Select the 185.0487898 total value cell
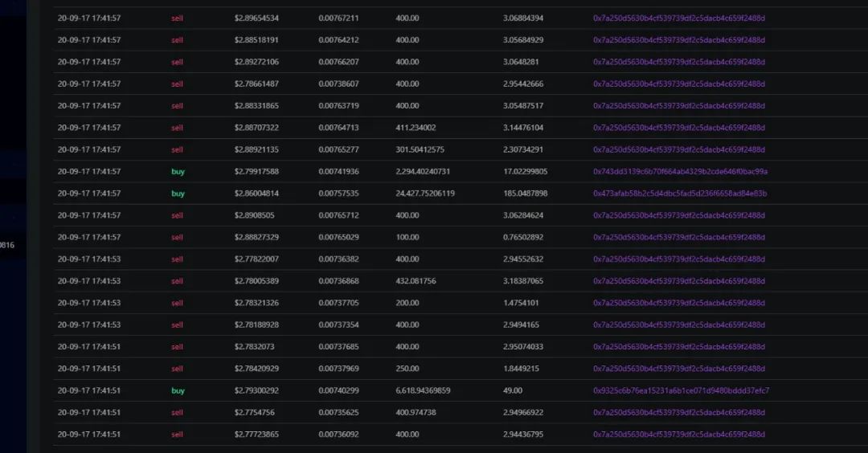This screenshot has height=453, width=868. [x=526, y=194]
